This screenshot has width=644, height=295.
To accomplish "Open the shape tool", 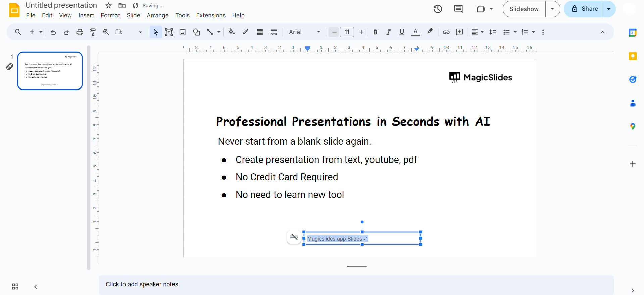I will click(x=196, y=32).
